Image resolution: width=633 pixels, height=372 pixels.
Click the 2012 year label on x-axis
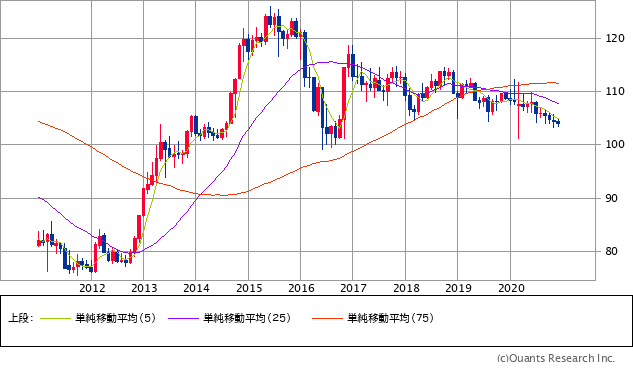pos(92,288)
